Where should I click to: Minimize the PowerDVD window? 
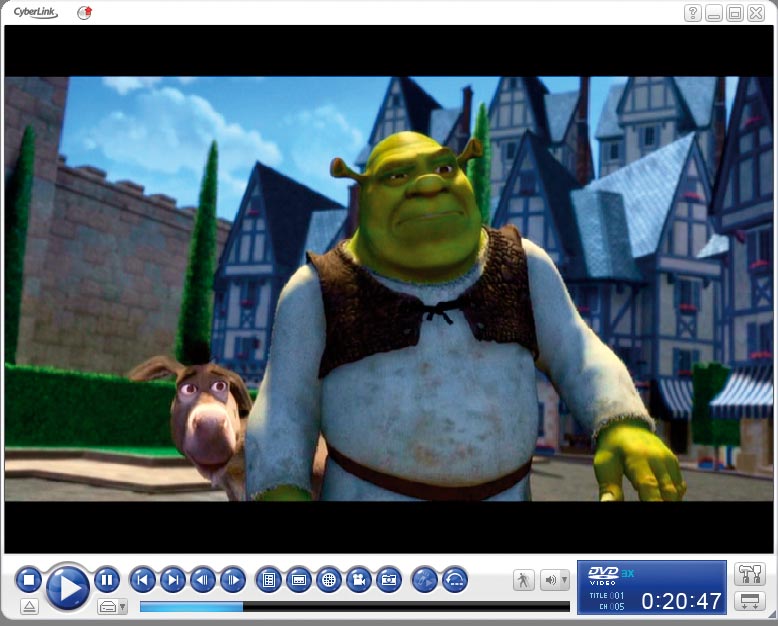point(713,13)
